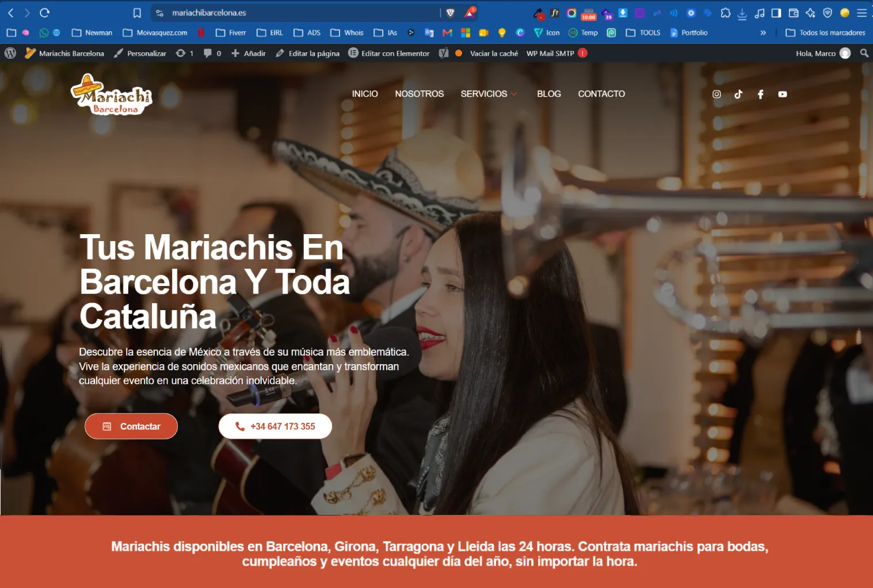Bookmark this page with the bookmark icon

pyautogui.click(x=137, y=13)
